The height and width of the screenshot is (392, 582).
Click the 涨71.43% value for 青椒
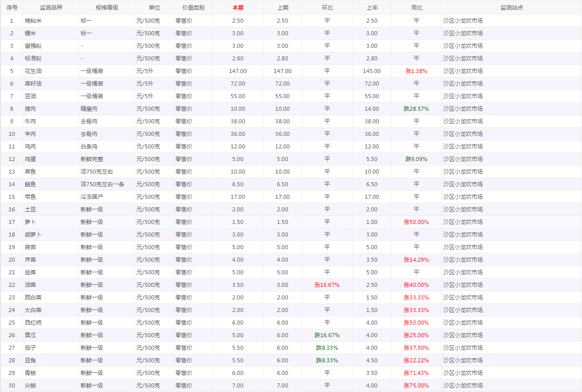(x=416, y=373)
